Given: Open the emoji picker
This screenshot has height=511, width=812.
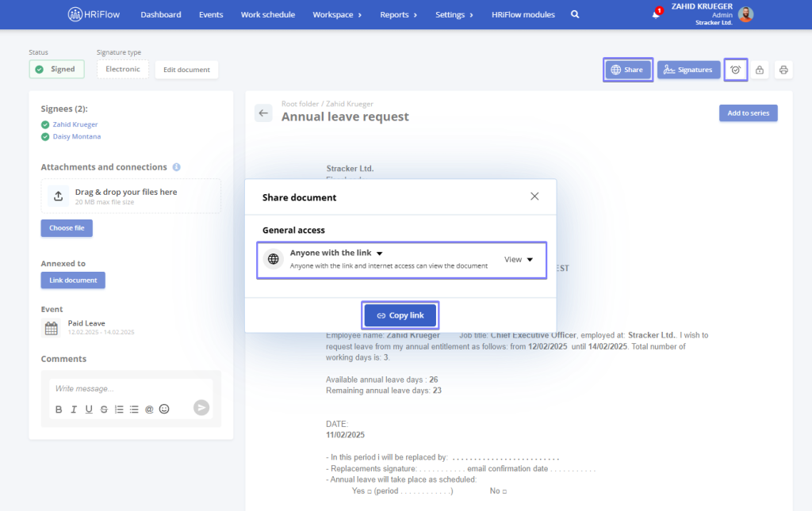Looking at the screenshot, I should pos(164,409).
